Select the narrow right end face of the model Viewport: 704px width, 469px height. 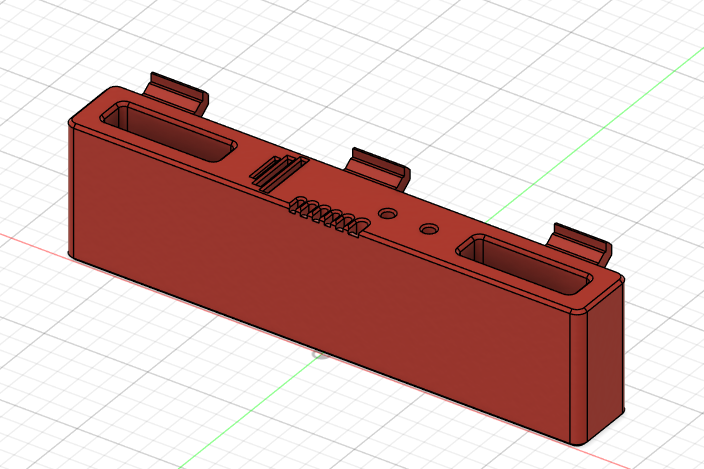605,361
